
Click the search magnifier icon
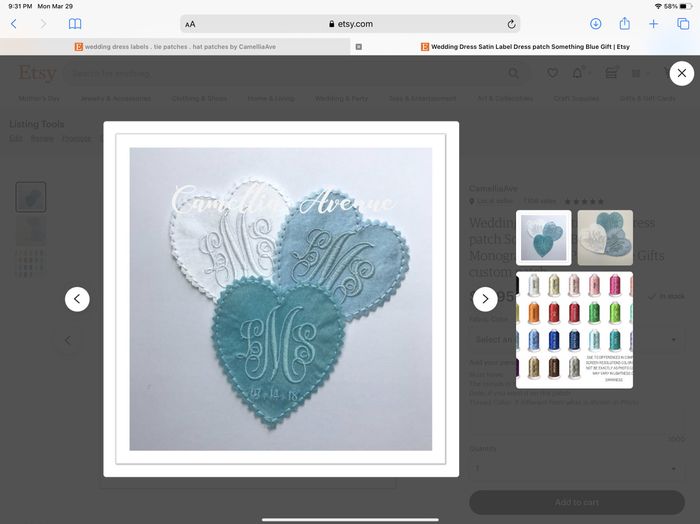coord(513,74)
